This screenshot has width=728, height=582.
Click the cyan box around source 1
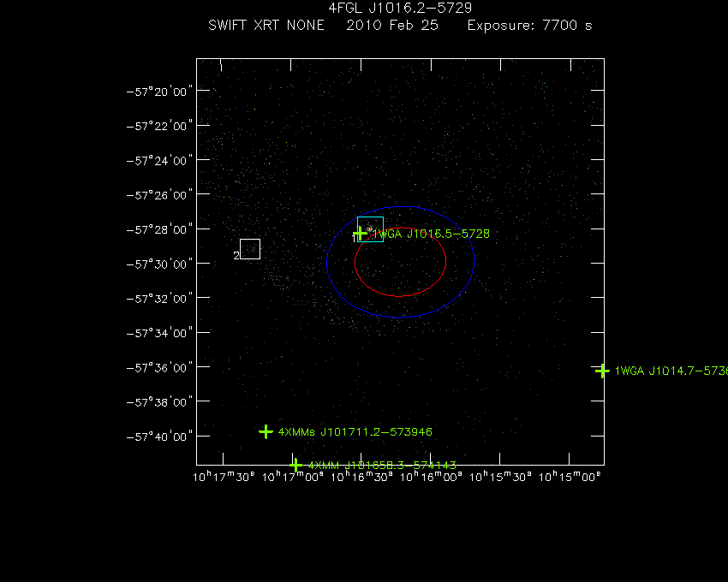point(371,229)
